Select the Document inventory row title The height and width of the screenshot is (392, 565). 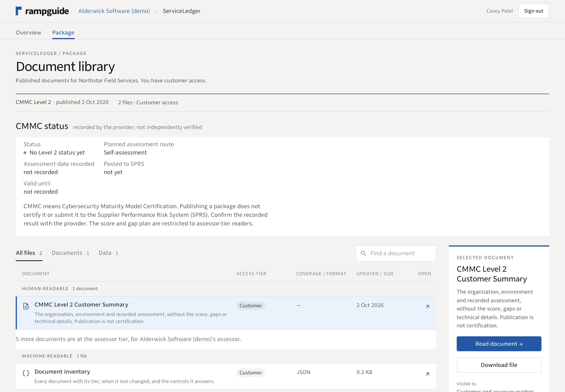tap(62, 372)
